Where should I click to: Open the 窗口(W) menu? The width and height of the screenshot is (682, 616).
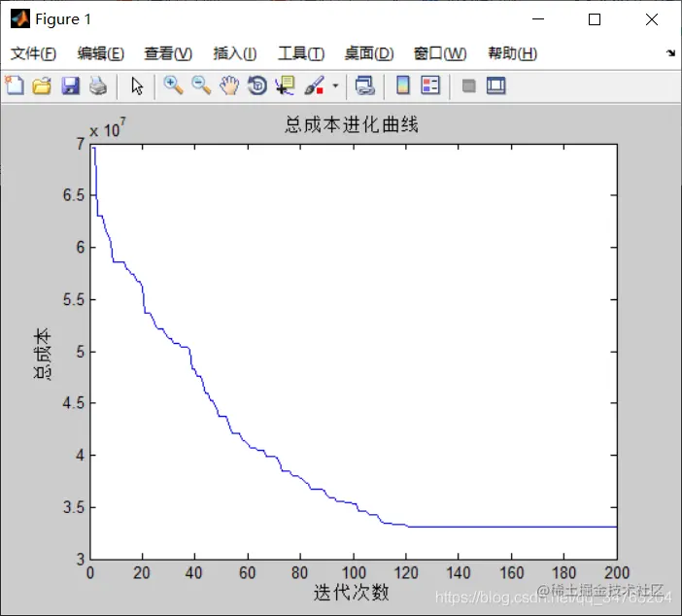click(440, 53)
